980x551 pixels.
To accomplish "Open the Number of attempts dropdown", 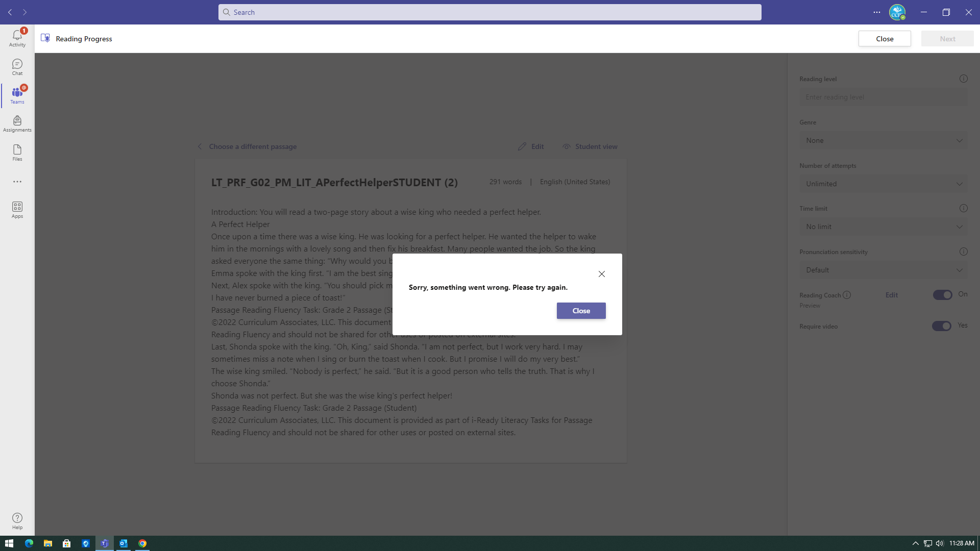I will (x=883, y=184).
